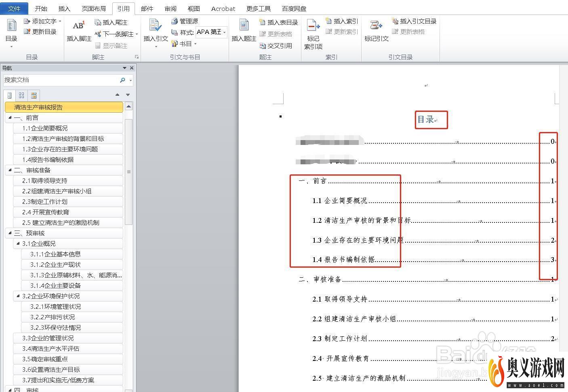Collapse the 二、审核准备 heading
This screenshot has width=568, height=392.
pyautogui.click(x=10, y=170)
